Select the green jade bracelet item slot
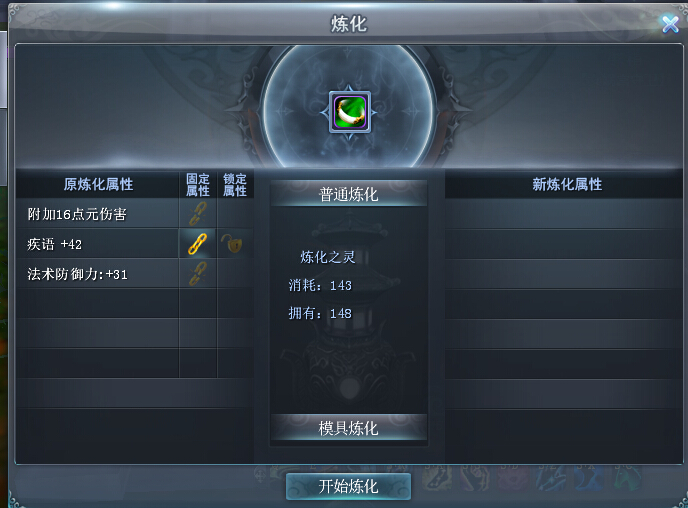The width and height of the screenshot is (688, 508). (x=350, y=112)
